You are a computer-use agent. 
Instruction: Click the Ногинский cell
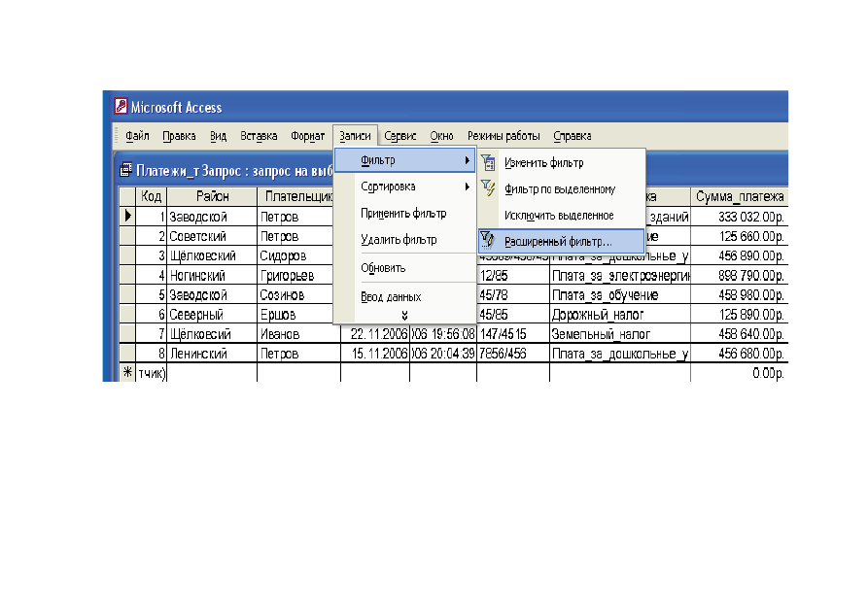point(212,275)
